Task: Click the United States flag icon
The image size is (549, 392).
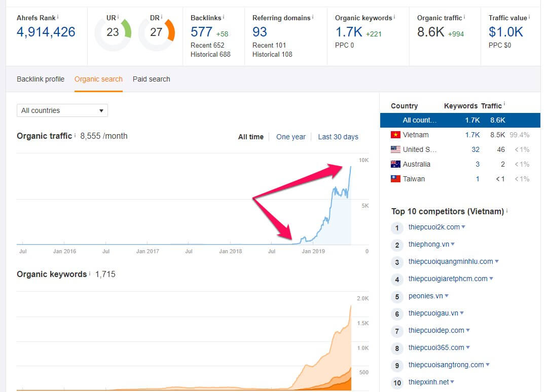Action: [x=395, y=149]
